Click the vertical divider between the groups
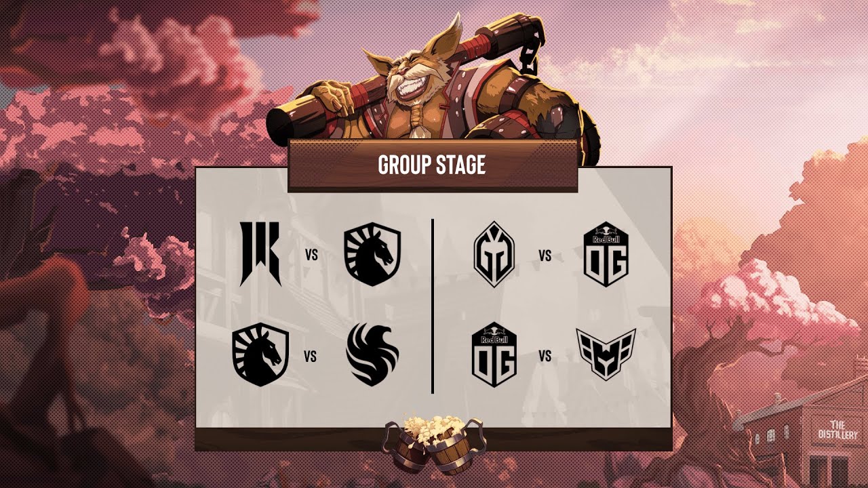Viewport: 868px width, 488px height. [433, 306]
